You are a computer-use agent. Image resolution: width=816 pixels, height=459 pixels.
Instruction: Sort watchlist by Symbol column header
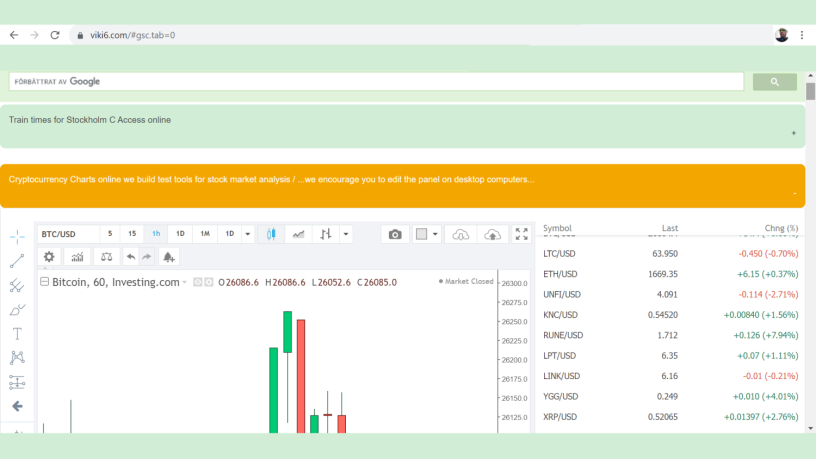point(557,228)
